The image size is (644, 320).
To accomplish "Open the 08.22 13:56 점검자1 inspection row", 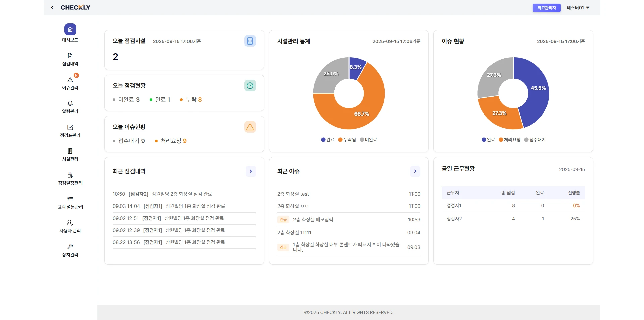I will tap(184, 242).
